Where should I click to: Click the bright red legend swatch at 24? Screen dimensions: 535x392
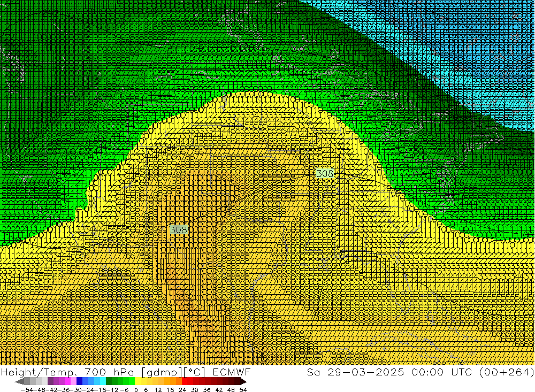tap(185, 381)
